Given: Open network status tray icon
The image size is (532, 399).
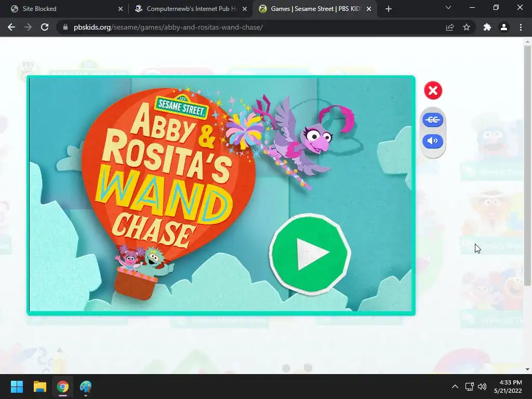Looking at the screenshot, I should click(x=469, y=387).
